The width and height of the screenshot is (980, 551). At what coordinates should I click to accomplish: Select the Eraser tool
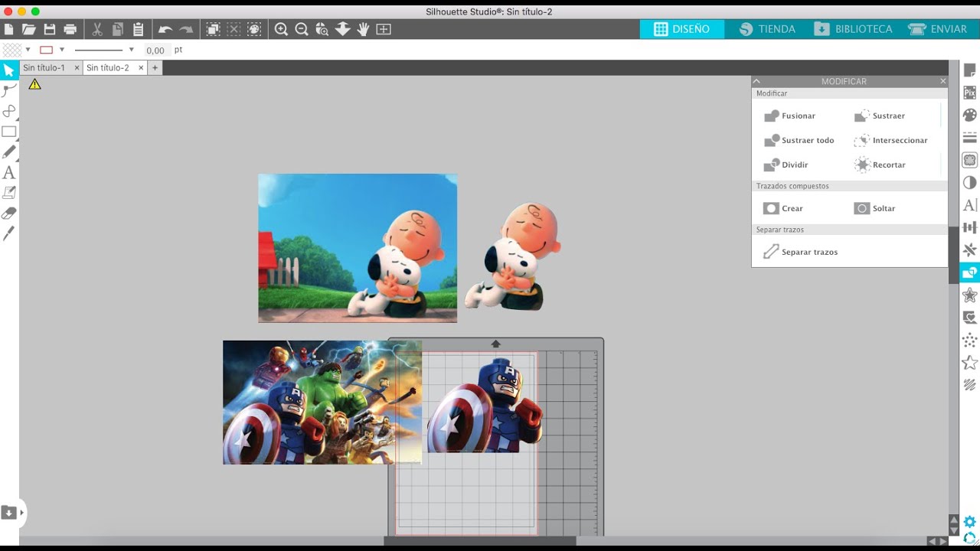coord(9,214)
